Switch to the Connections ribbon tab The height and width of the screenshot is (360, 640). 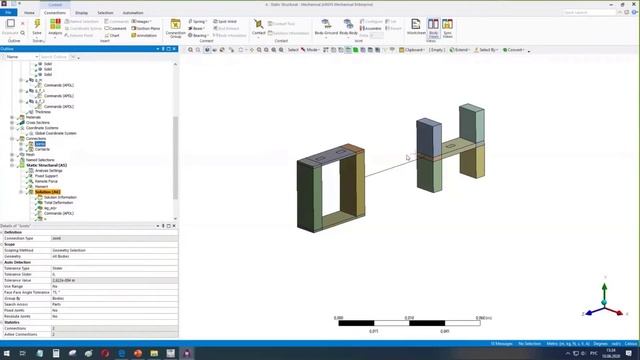pos(55,13)
